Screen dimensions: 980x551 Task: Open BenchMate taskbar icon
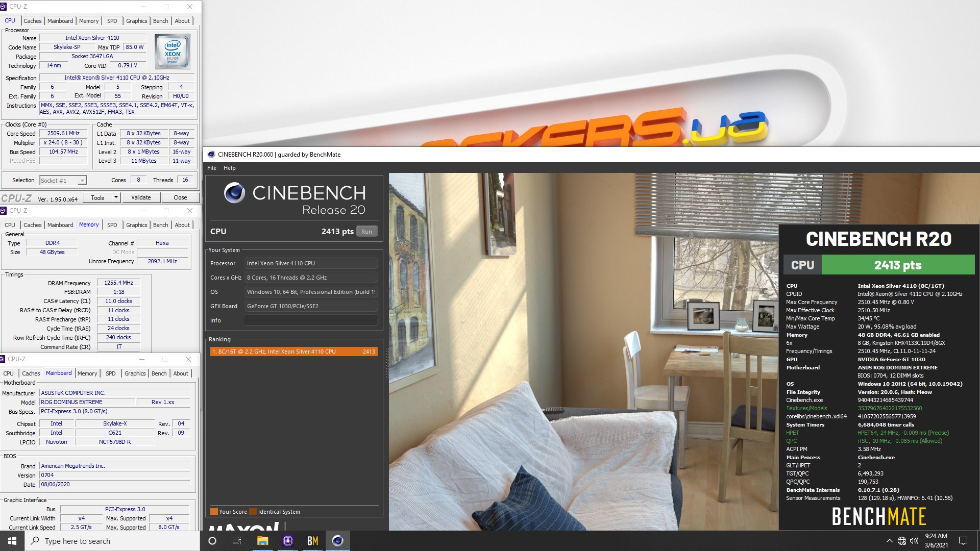point(312,541)
